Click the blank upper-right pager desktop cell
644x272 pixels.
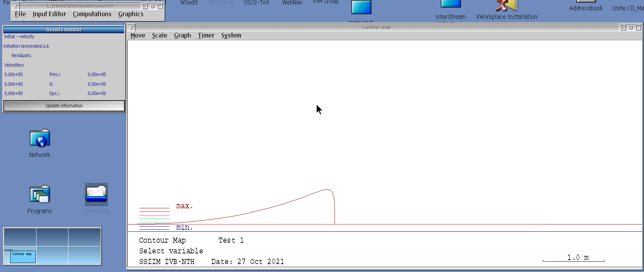point(84,237)
